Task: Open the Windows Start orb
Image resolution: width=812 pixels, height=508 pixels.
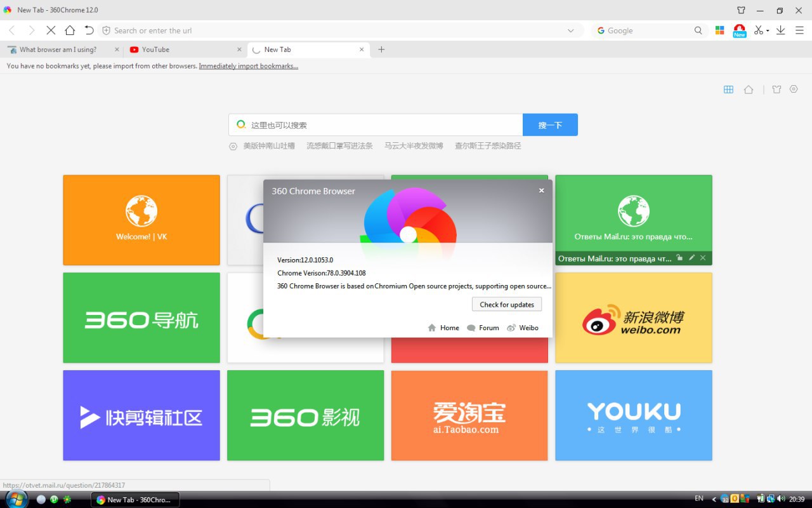Action: [15, 499]
